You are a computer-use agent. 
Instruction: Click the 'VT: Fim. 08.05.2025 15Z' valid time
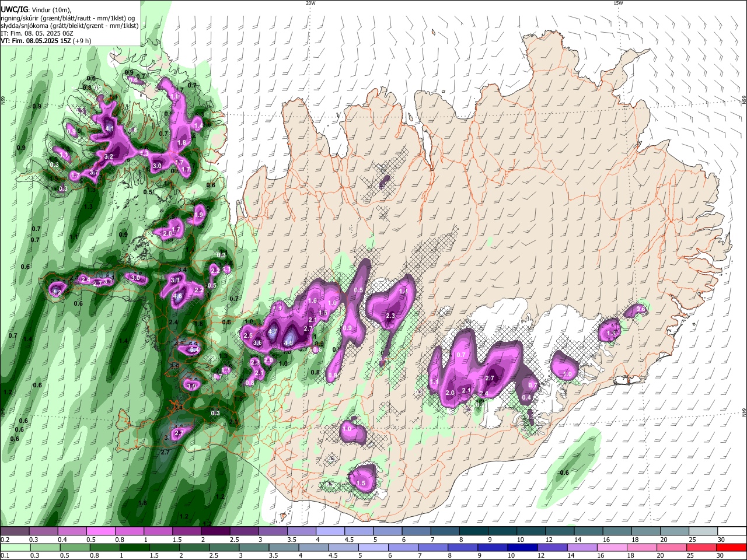click(x=36, y=41)
